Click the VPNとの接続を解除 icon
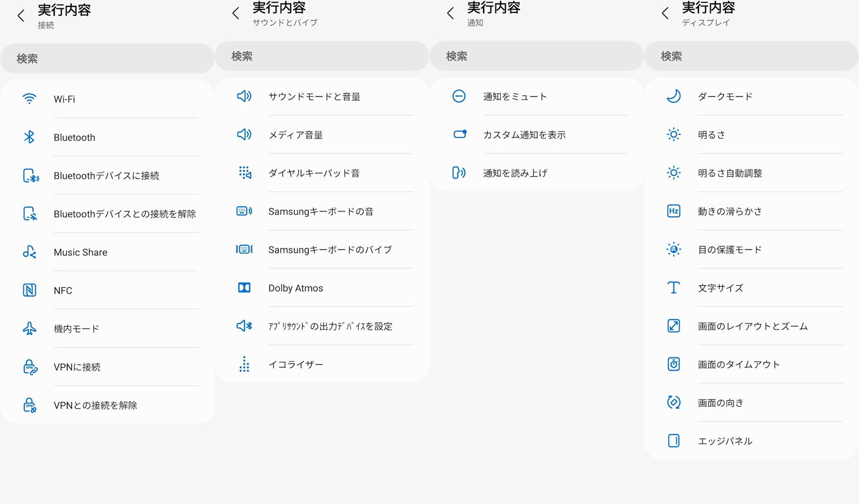The image size is (859, 504). (30, 405)
